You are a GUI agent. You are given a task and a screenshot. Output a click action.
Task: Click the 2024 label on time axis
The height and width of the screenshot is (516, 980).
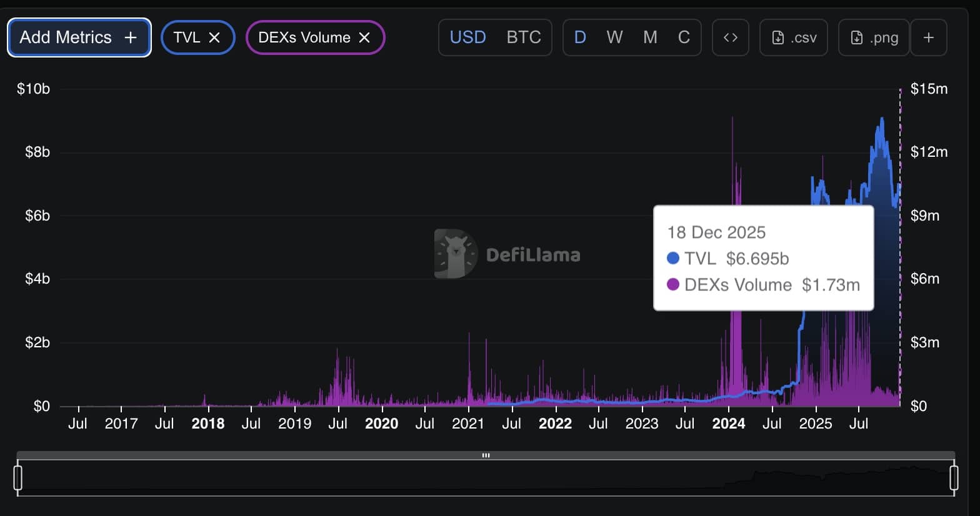[x=728, y=424]
